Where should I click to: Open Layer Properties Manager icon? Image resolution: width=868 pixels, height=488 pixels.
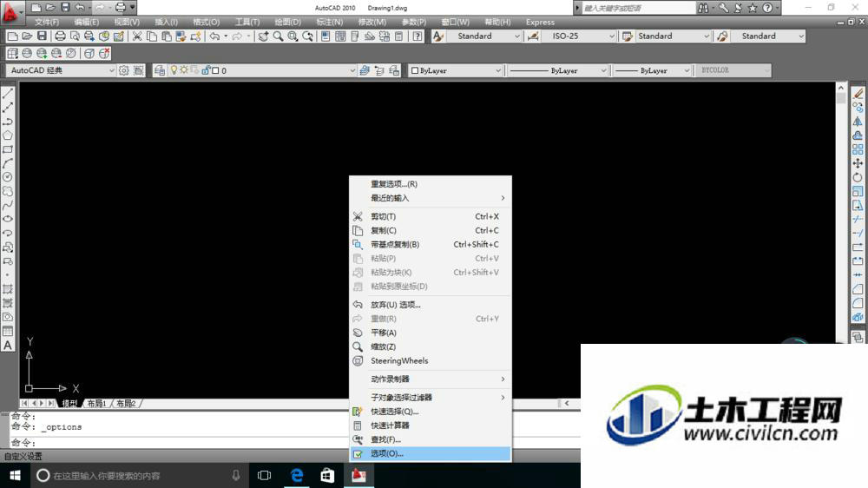tap(160, 71)
